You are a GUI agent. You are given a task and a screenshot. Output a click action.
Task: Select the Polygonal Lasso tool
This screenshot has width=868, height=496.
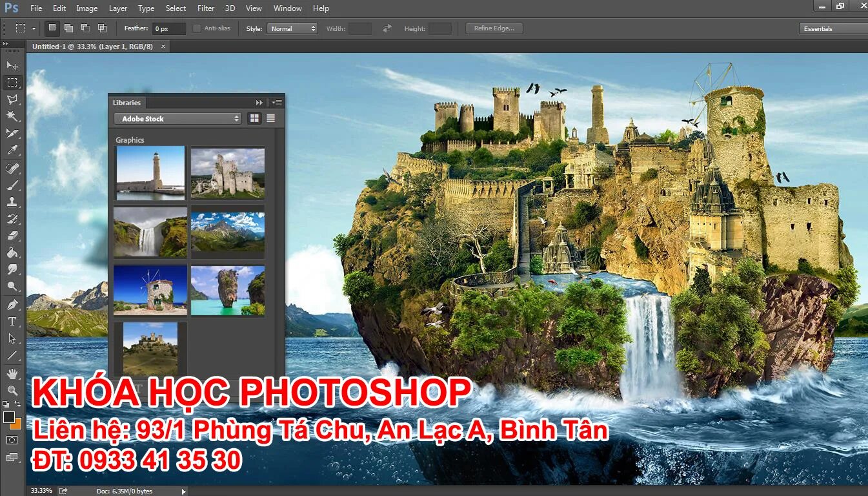click(x=12, y=99)
